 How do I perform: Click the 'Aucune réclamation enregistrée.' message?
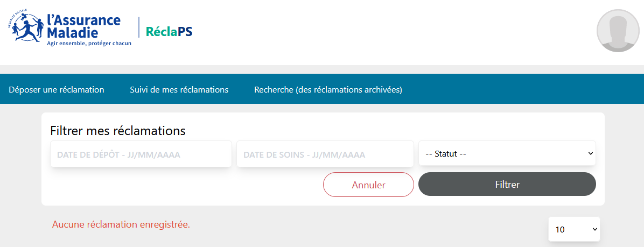(121, 224)
